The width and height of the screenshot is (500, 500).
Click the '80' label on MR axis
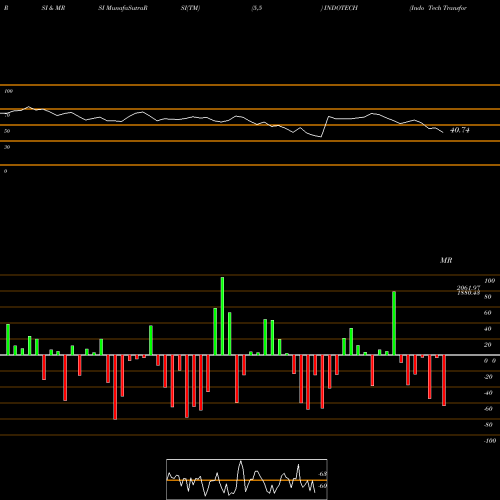click(x=488, y=297)
